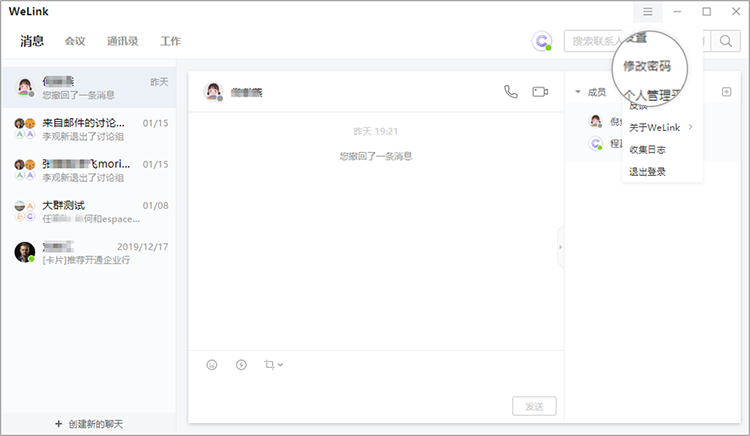The width and height of the screenshot is (750, 436).
Task: Choose 修改密码 from the menu
Action: (647, 66)
